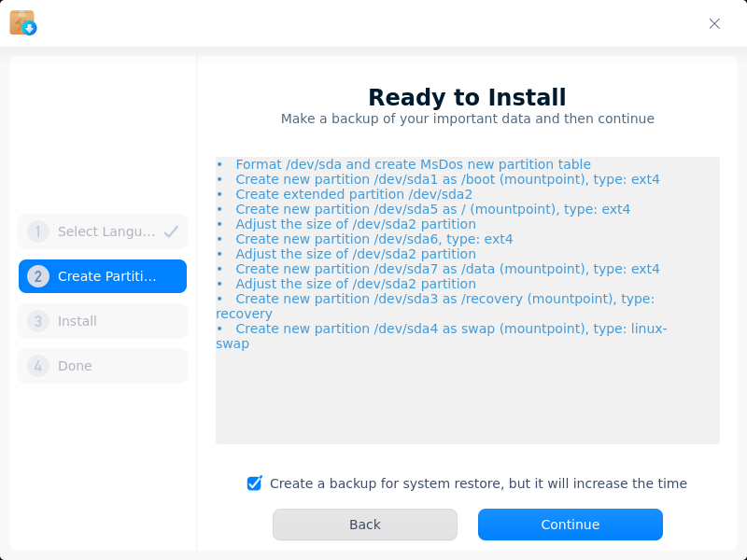Click the /dev/sda7 as /data partition line

[x=447, y=270]
